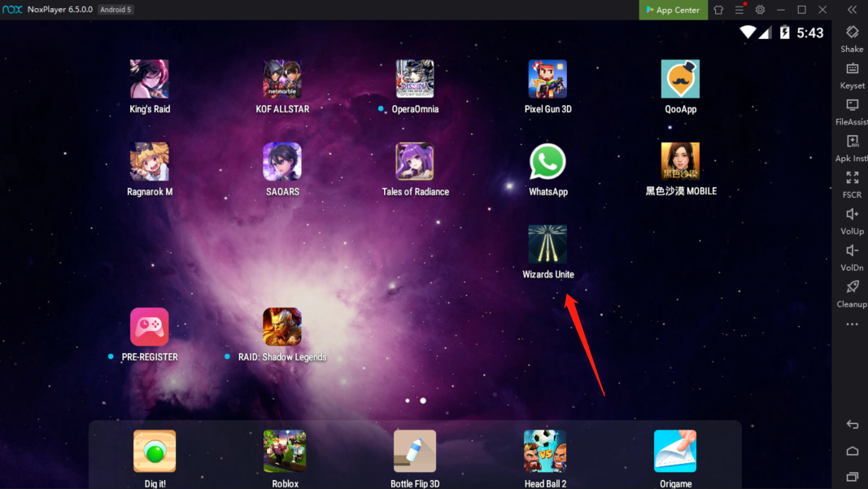Open the Wizards Unite app
Image resolution: width=868 pixels, height=489 pixels.
point(547,245)
